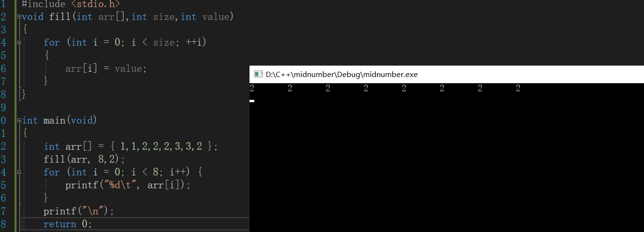The width and height of the screenshot is (644, 232).
Task: Click the 'int main(void)' declaration
Action: (59, 120)
